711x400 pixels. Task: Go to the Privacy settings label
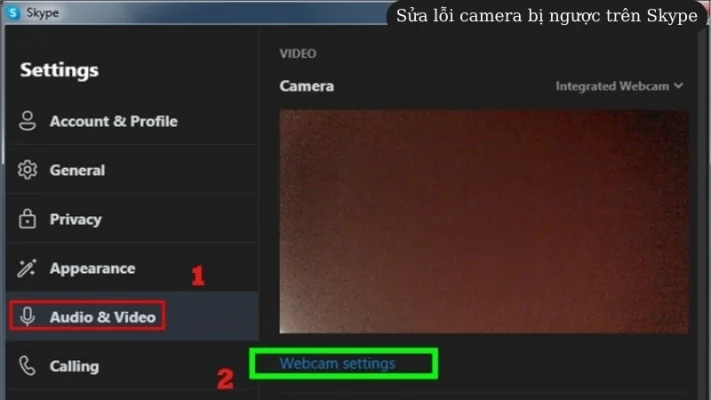pyautogui.click(x=75, y=219)
